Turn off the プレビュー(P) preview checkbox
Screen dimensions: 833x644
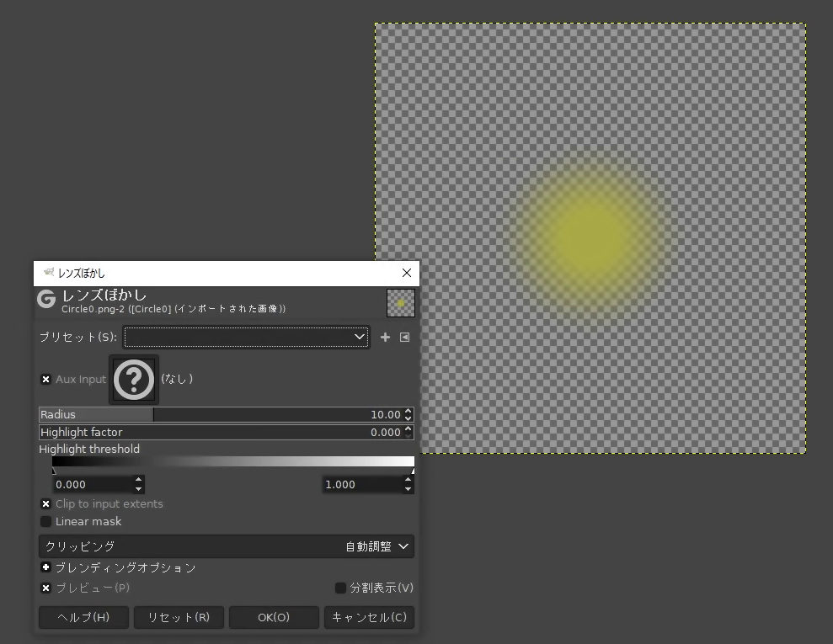pyautogui.click(x=46, y=588)
